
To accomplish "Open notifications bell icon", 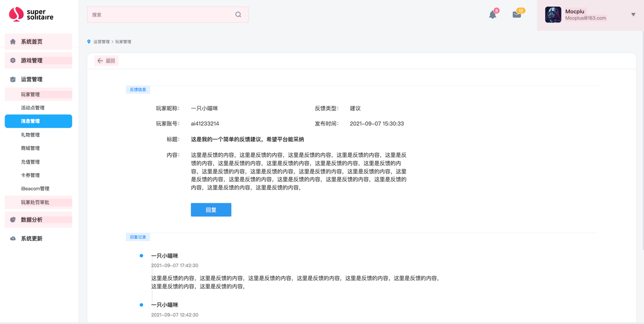I will pos(493,15).
